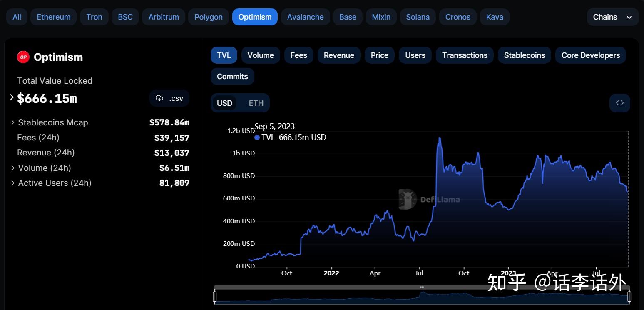Image resolution: width=644 pixels, height=310 pixels.
Task: Toggle the Revenue chart metric
Action: pos(339,55)
